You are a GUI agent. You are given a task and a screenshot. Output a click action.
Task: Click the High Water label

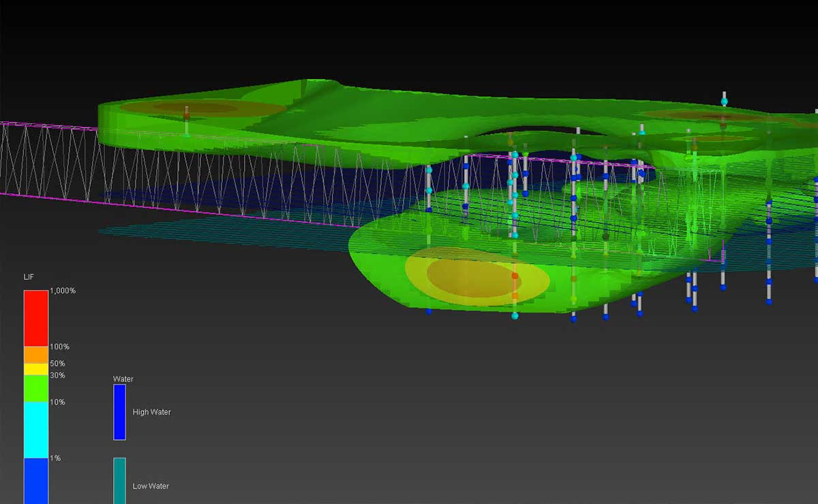tap(151, 412)
